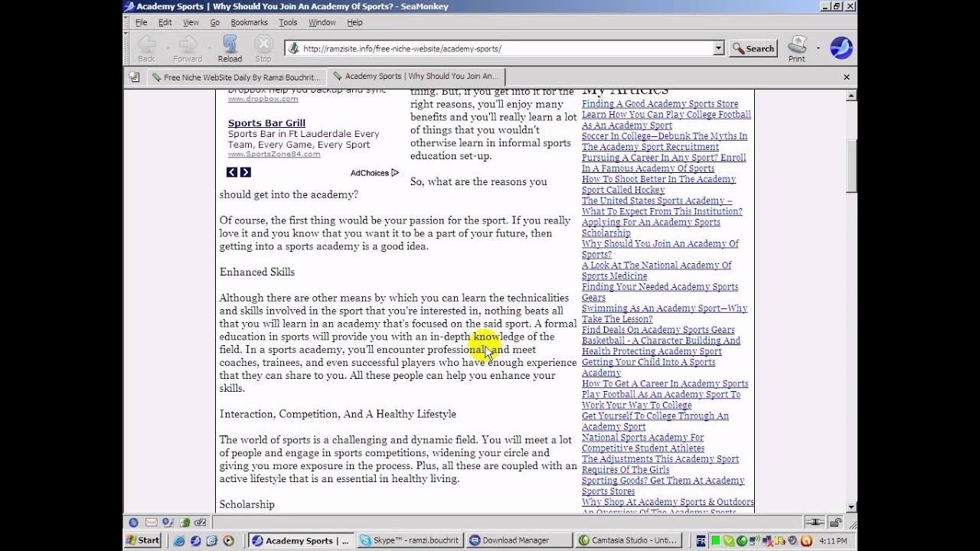The height and width of the screenshot is (551, 980).
Task: Open Navigator from the status bar icon
Action: (133, 523)
